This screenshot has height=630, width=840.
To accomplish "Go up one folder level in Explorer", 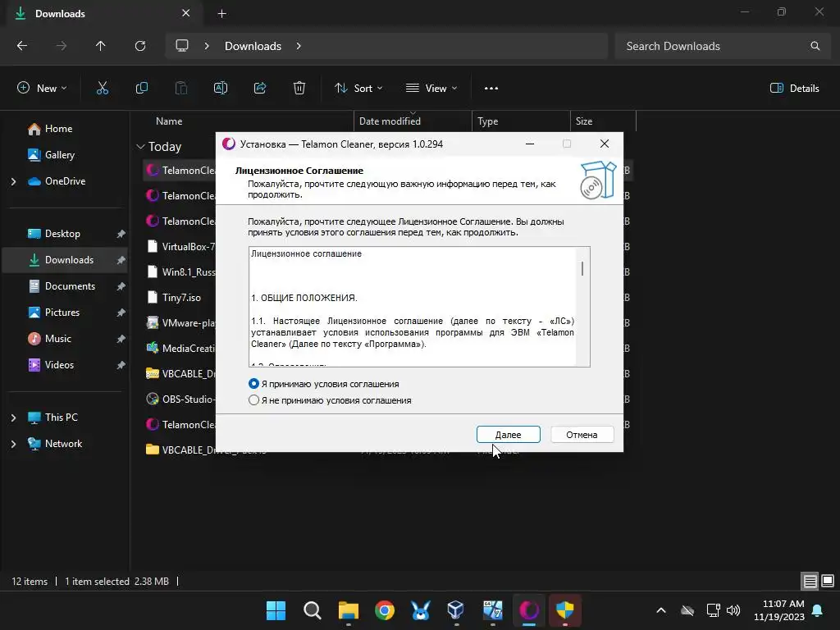I will 100,46.
